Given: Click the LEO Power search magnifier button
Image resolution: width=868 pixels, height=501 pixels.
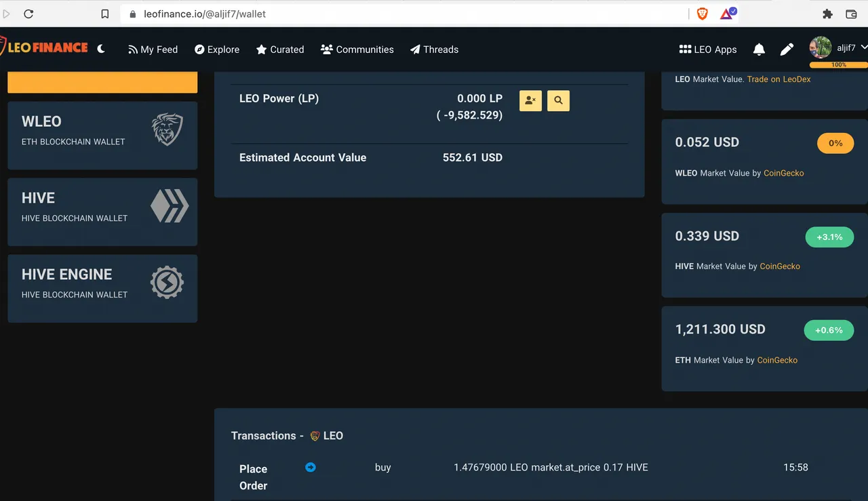Looking at the screenshot, I should pos(558,100).
